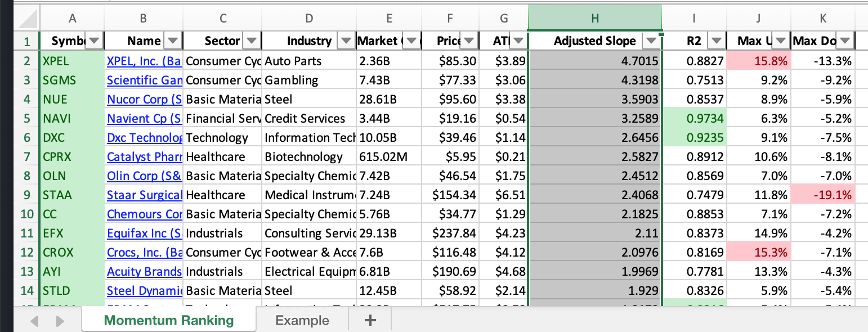This screenshot has width=868, height=332.
Task: Select the Momentum Ranking sheet tab
Action: pyautogui.click(x=169, y=320)
